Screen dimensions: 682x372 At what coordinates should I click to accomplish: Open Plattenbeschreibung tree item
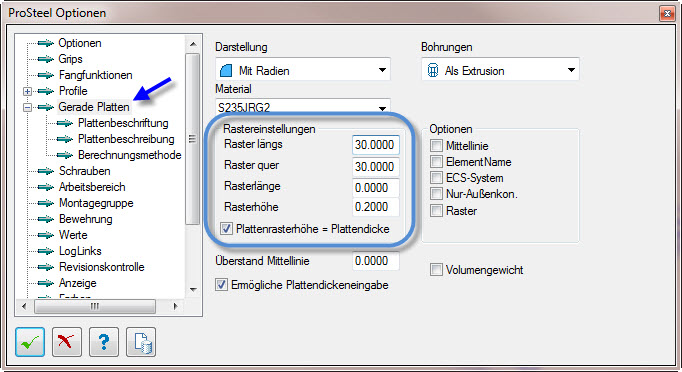coord(126,139)
